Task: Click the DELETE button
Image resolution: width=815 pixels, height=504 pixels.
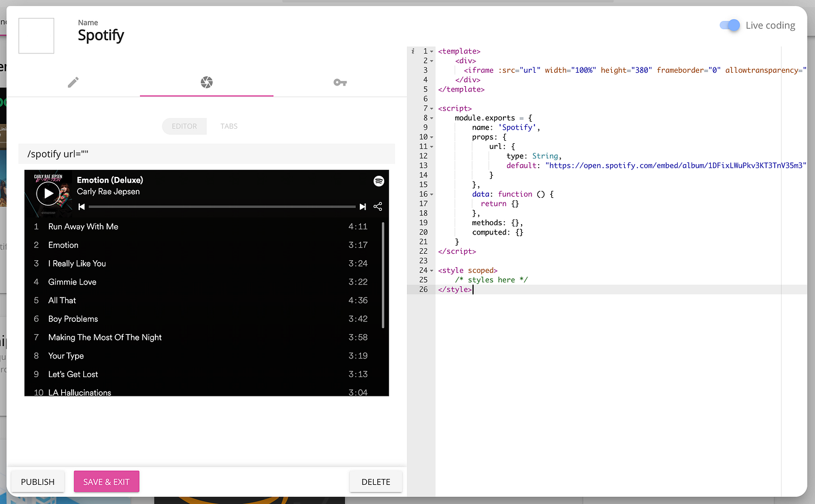Action: (376, 482)
